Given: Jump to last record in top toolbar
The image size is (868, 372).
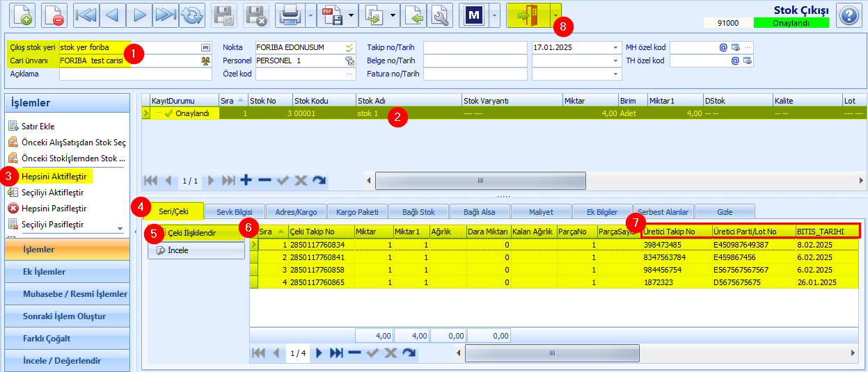Looking at the screenshot, I should click(166, 15).
